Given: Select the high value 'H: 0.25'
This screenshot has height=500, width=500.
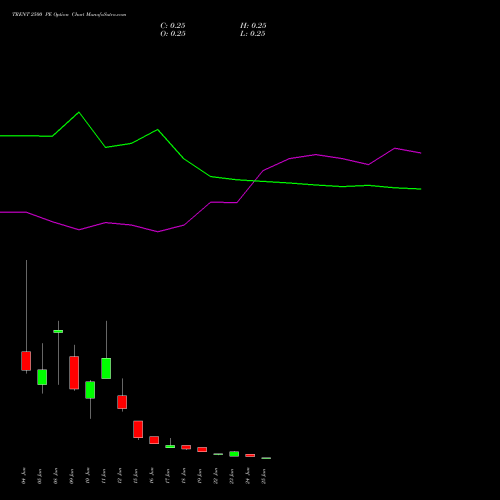Looking at the screenshot, I should click(x=253, y=26).
